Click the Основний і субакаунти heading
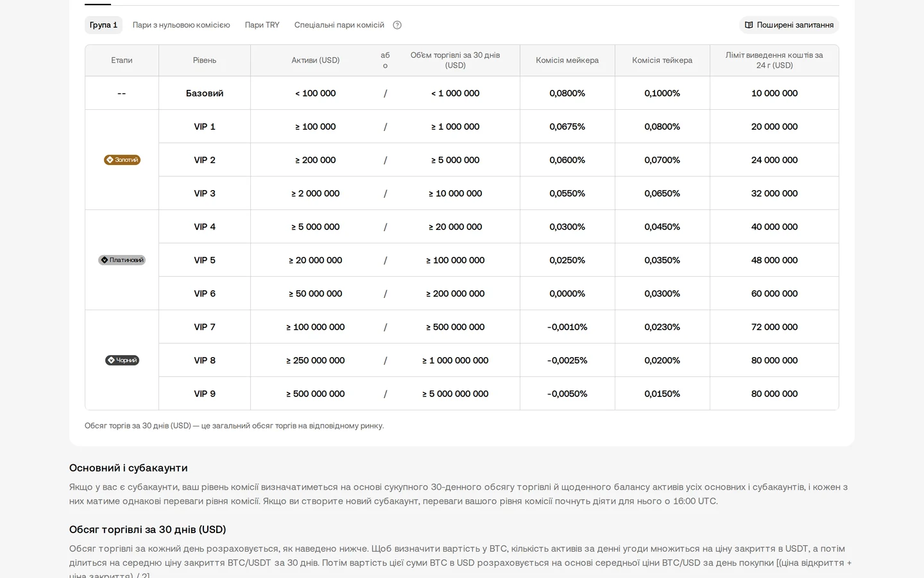This screenshot has width=924, height=578. (128, 468)
